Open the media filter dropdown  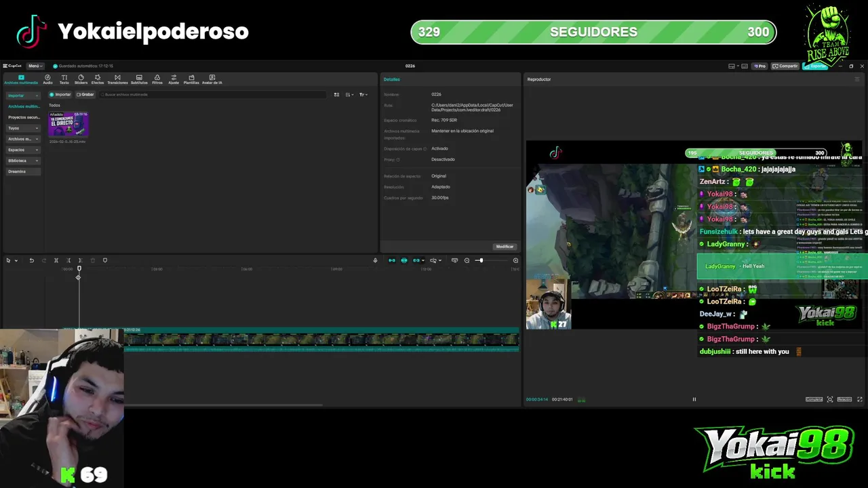pos(363,94)
